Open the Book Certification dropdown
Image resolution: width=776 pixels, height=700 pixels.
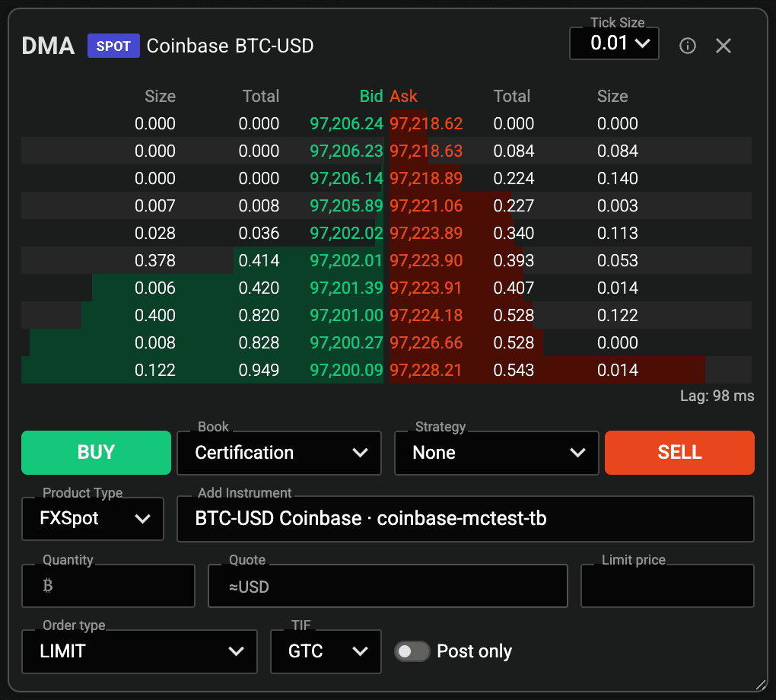[279, 453]
